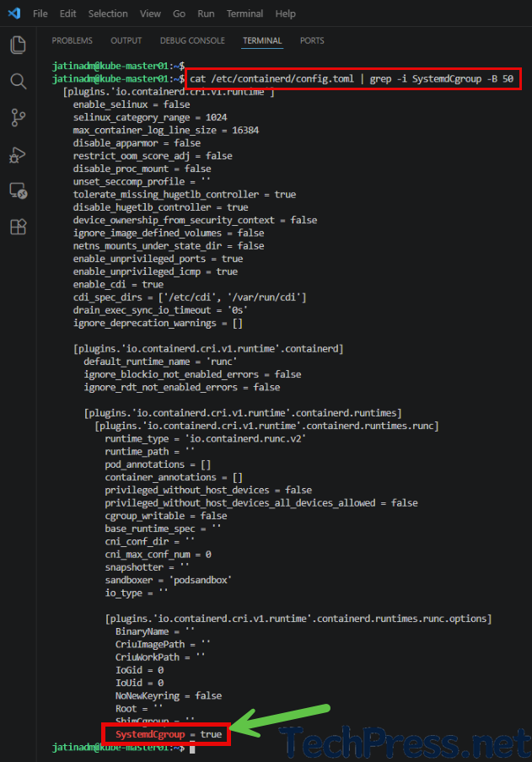Viewport: 532px width, 762px height.
Task: Switch to the PROBLEMS panel tab
Action: pyautogui.click(x=72, y=40)
